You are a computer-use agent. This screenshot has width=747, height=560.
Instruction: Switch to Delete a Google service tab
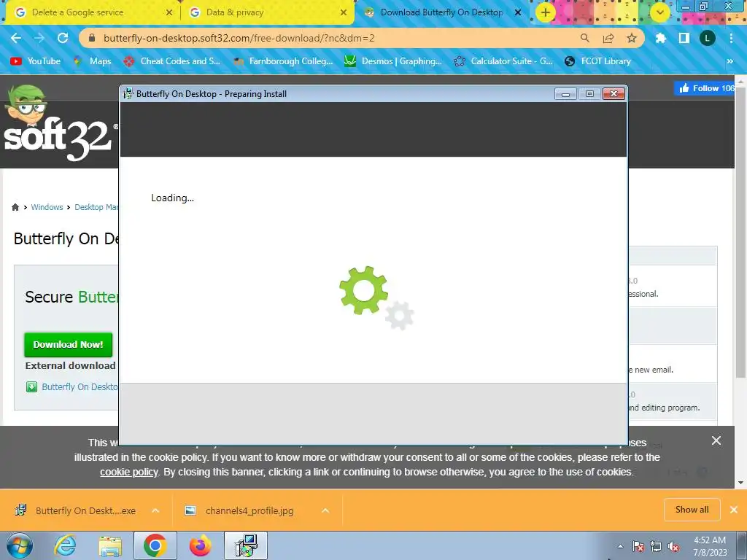93,12
